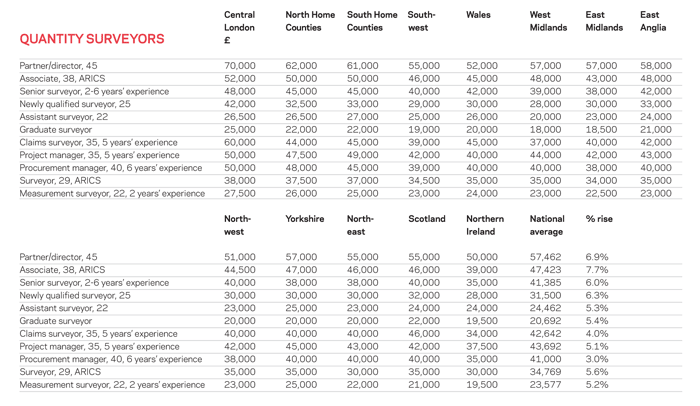Screen dimensions: 700x406
Task: Click the 6.9% rise value
Action: pos(597,257)
